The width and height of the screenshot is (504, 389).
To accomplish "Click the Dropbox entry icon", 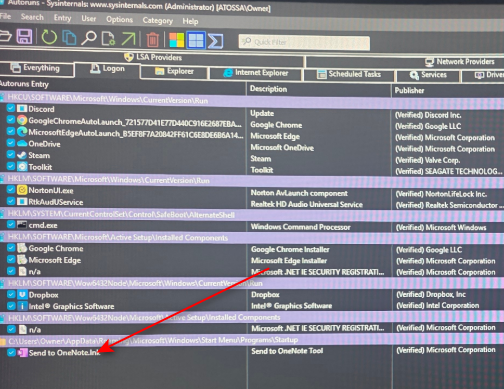I will (x=22, y=294).
